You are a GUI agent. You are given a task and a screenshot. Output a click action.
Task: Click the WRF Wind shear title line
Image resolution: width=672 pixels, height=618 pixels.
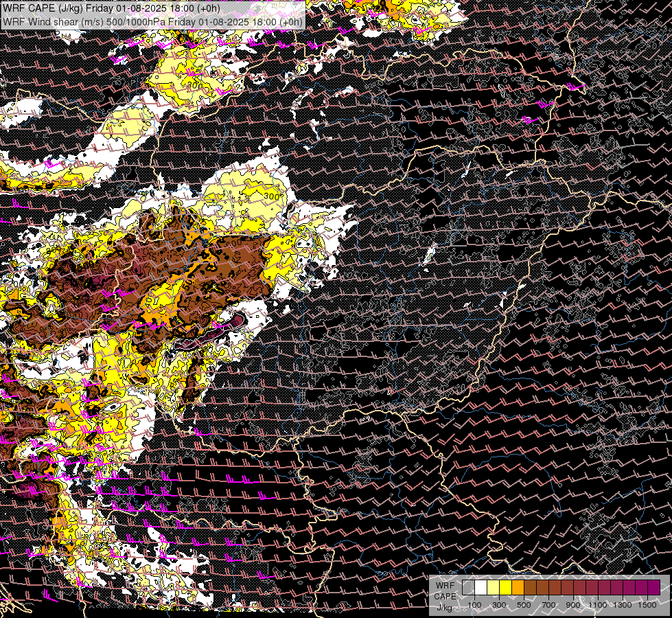click(x=152, y=22)
